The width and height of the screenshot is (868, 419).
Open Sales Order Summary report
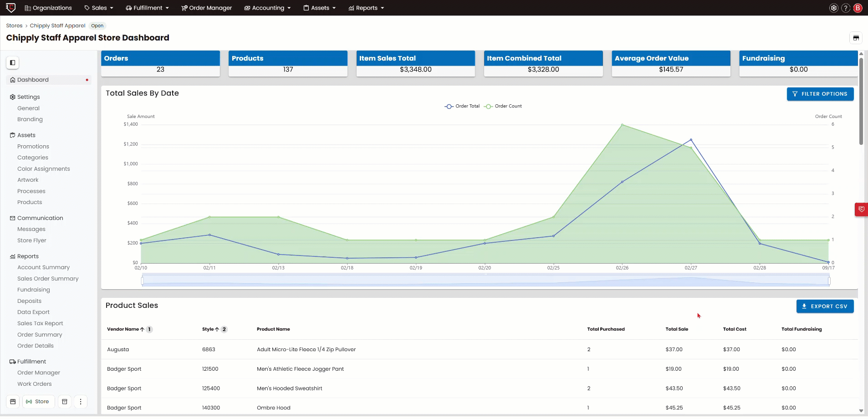(x=48, y=279)
